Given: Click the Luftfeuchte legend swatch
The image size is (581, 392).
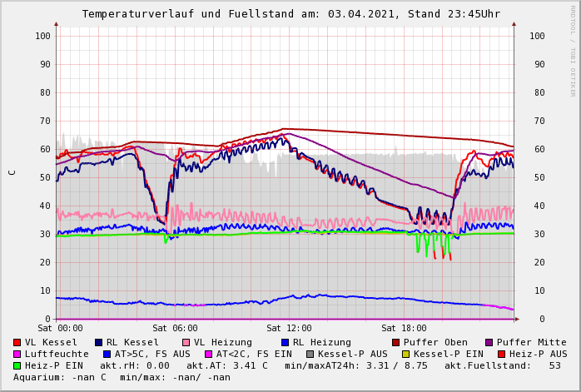Looking at the screenshot, I should tap(17, 355).
